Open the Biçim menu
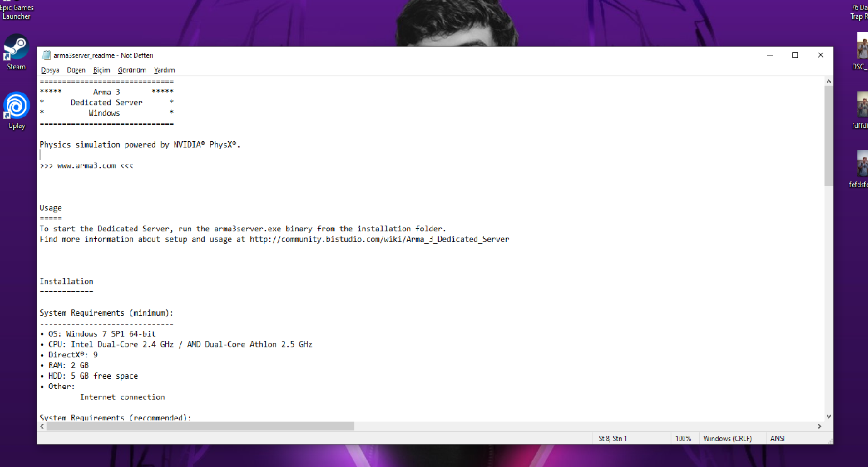868x467 pixels. point(101,70)
